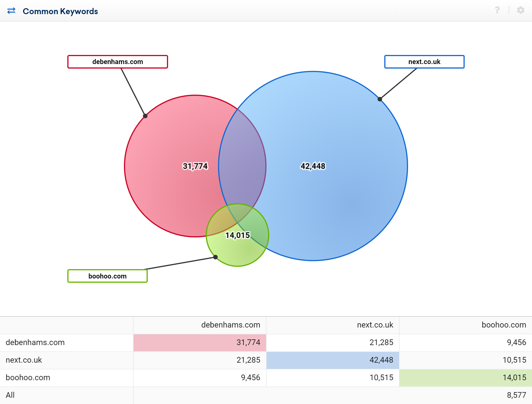The width and height of the screenshot is (532, 404).
Task: Click the Common Keywords swap arrows icon
Action: coord(11,11)
